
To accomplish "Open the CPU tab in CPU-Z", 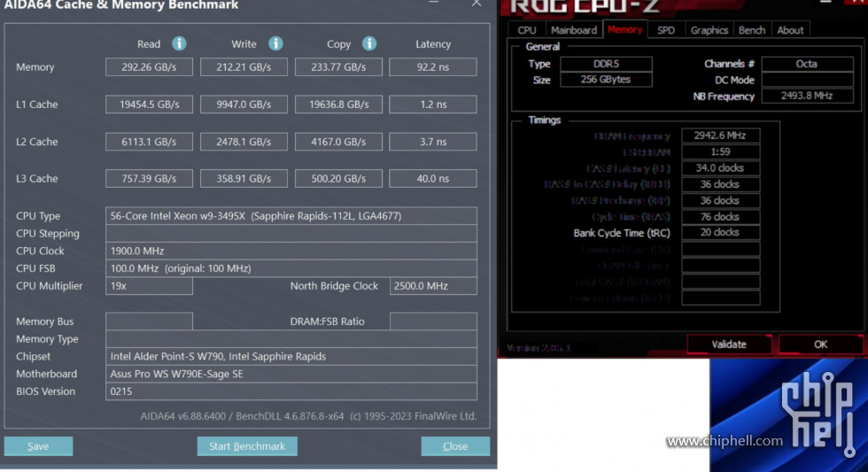I will click(x=526, y=30).
